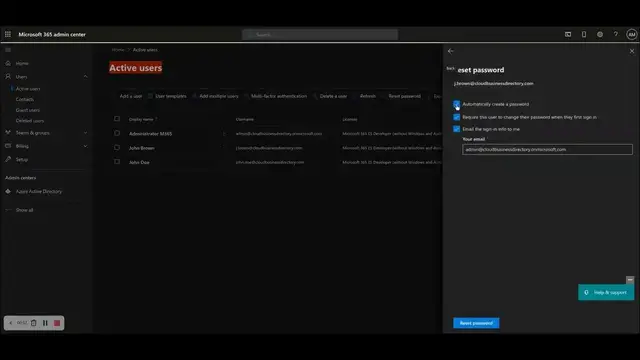Click the Teams & groups icon
This screenshot has width=640, height=360.
[x=8, y=133]
